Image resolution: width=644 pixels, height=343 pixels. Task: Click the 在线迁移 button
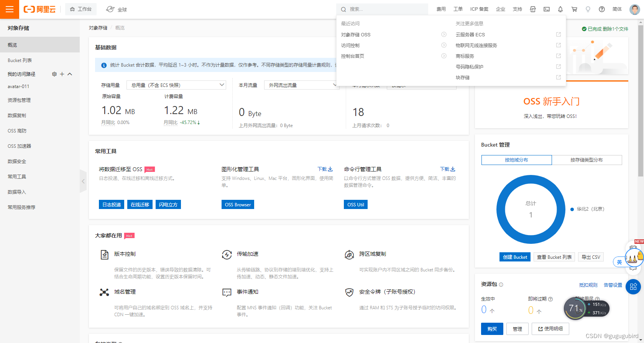click(x=140, y=204)
